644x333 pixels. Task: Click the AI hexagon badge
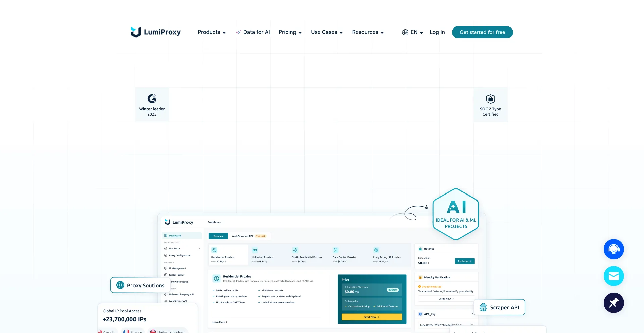coord(456,214)
